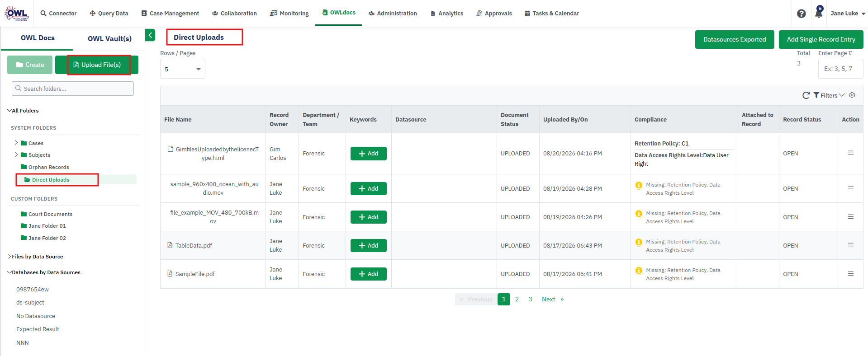Switch to the OWL Vault(s) tab
Image resolution: width=868 pixels, height=356 pixels.
click(109, 38)
